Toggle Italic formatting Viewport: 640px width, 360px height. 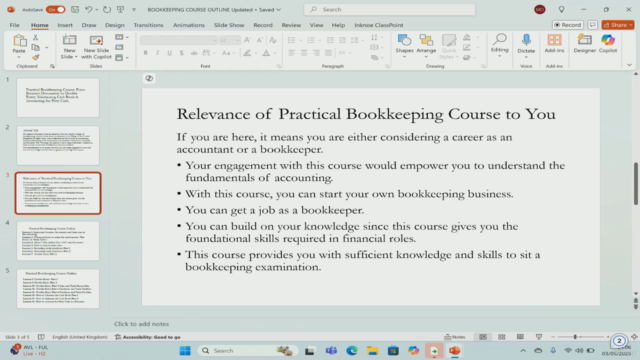[157, 53]
